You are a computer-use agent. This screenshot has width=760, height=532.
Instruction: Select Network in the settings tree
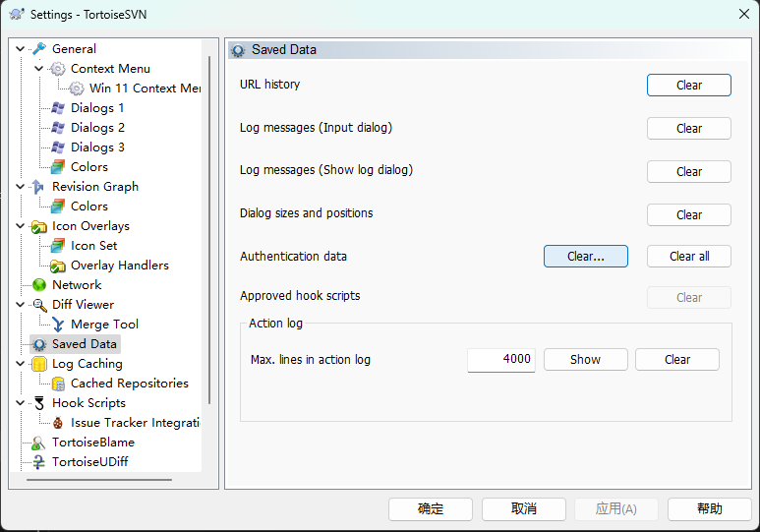77,284
